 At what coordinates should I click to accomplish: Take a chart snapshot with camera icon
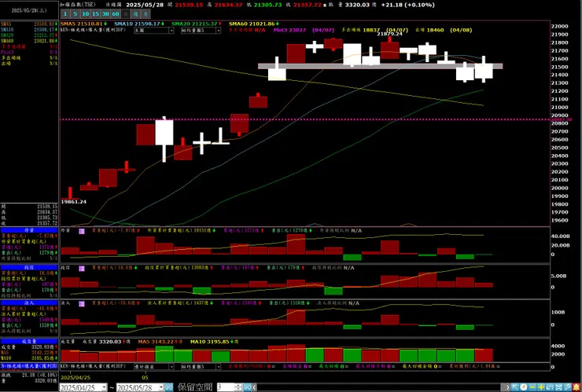558,387
